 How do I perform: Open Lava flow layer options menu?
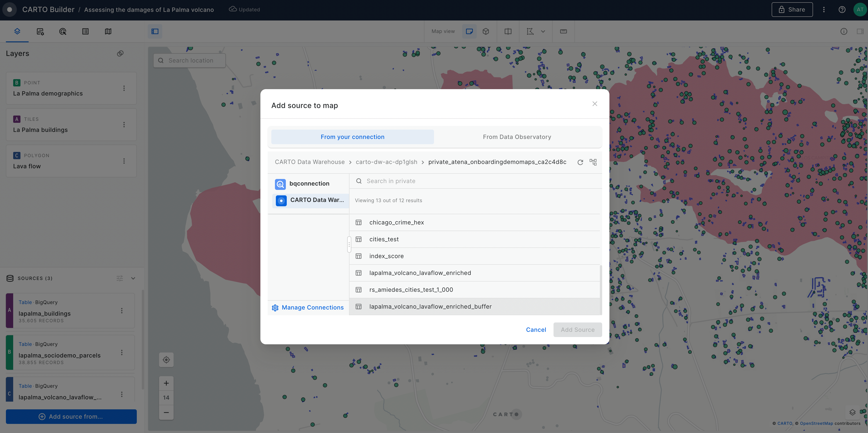pyautogui.click(x=124, y=161)
